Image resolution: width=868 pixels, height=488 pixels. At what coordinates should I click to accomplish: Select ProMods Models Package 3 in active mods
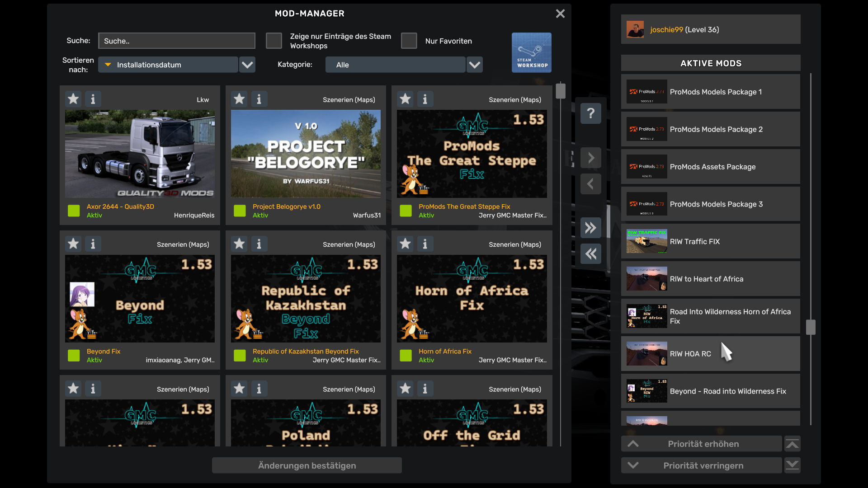tap(711, 204)
